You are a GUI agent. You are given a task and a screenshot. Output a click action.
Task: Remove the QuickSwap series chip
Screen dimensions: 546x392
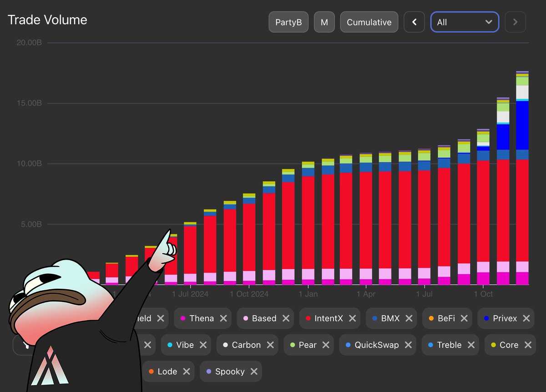click(x=408, y=345)
